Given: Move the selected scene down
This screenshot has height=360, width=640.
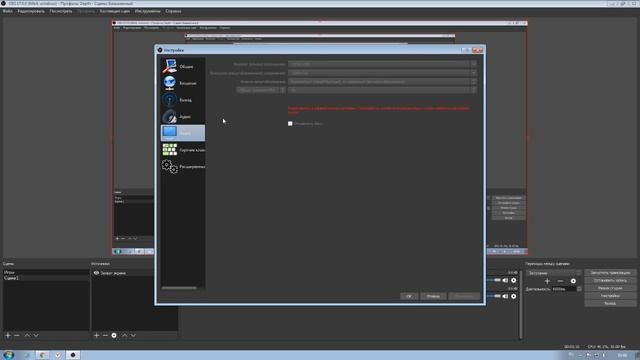Looking at the screenshot, I should click(36, 335).
